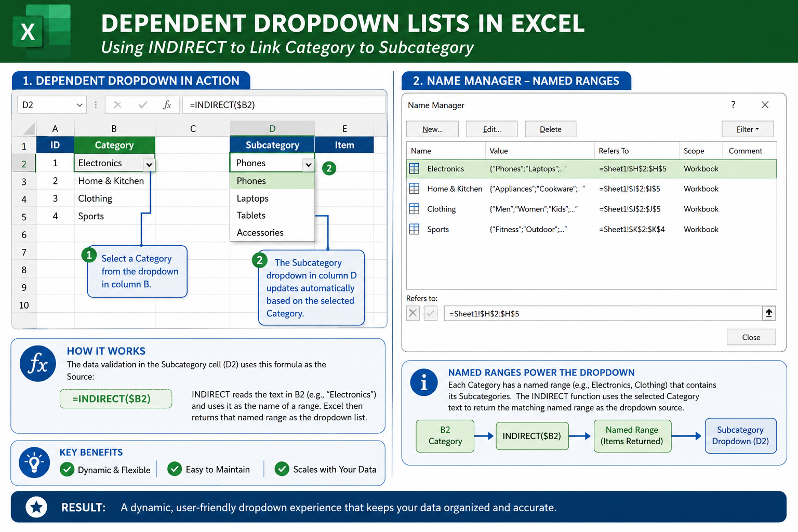Click the formula bar enter checkmark icon
This screenshot has height=532, width=798.
click(x=142, y=105)
